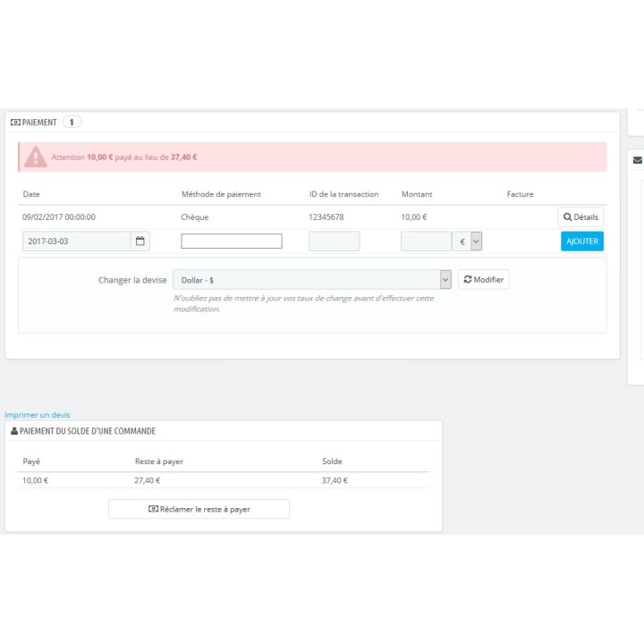Click the Montant column header
Viewport: 644px width, 644px height.
[417, 194]
